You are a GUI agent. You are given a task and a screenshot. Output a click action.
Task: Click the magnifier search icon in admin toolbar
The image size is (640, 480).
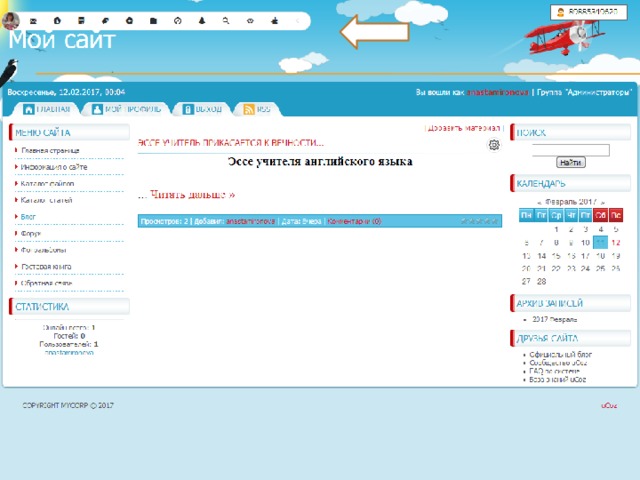point(226,20)
